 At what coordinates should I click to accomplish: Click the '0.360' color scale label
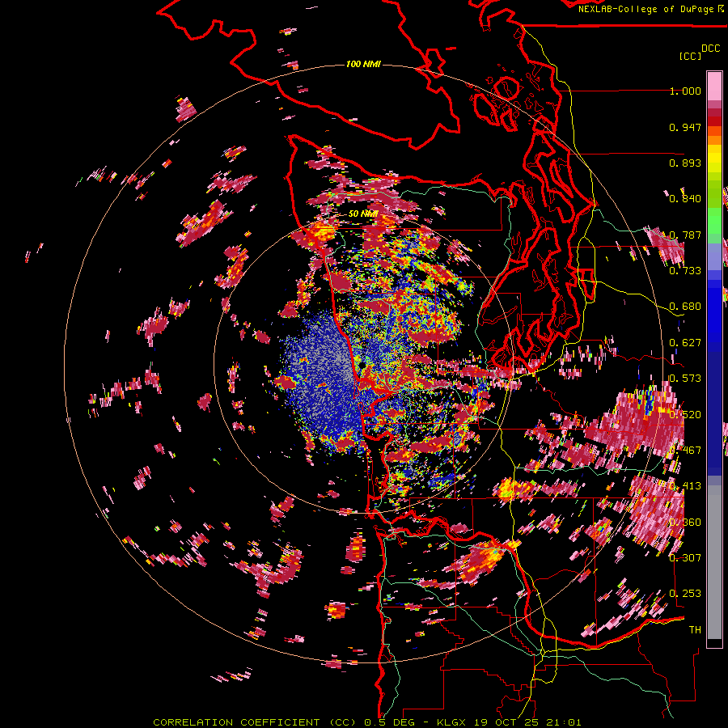coord(685,522)
